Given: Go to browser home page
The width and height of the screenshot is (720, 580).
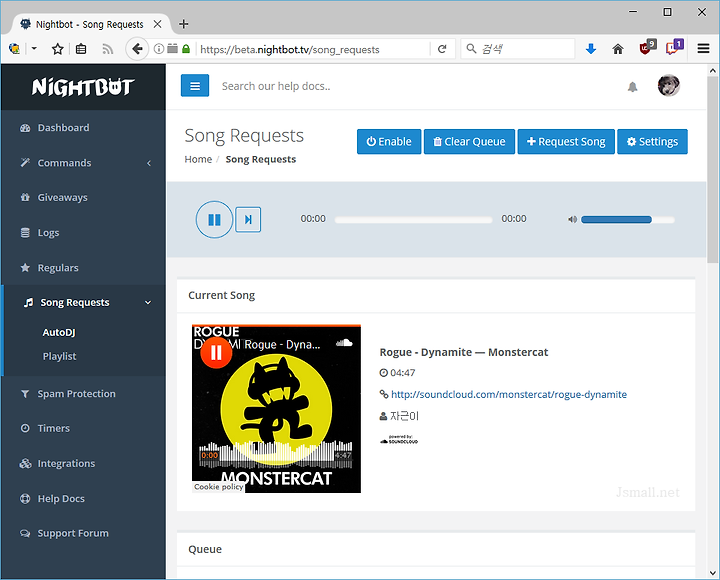Looking at the screenshot, I should coord(618,49).
